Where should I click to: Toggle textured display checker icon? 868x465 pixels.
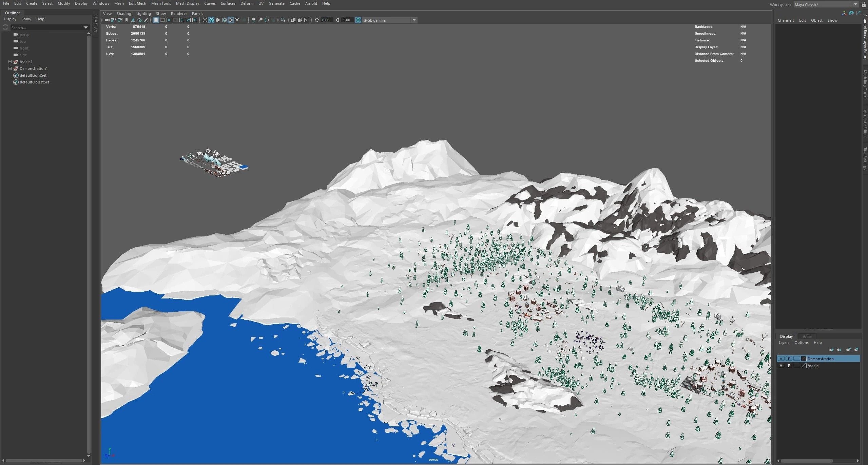tap(231, 20)
